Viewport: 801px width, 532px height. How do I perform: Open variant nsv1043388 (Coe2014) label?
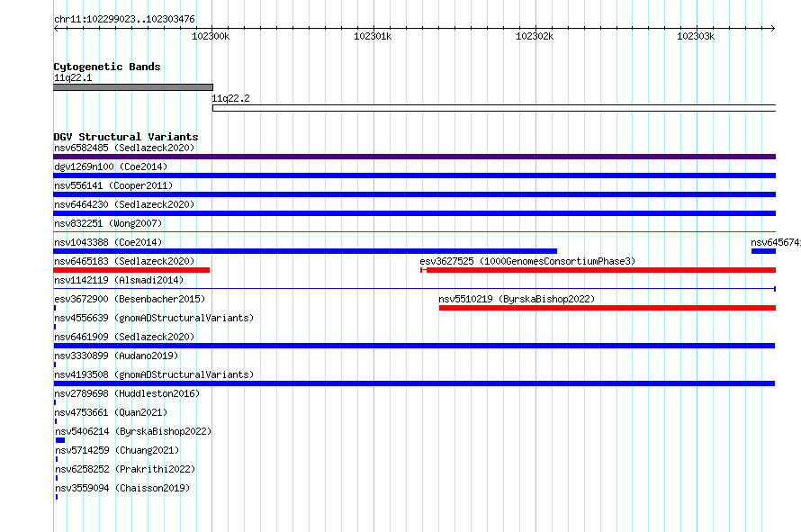(x=108, y=242)
